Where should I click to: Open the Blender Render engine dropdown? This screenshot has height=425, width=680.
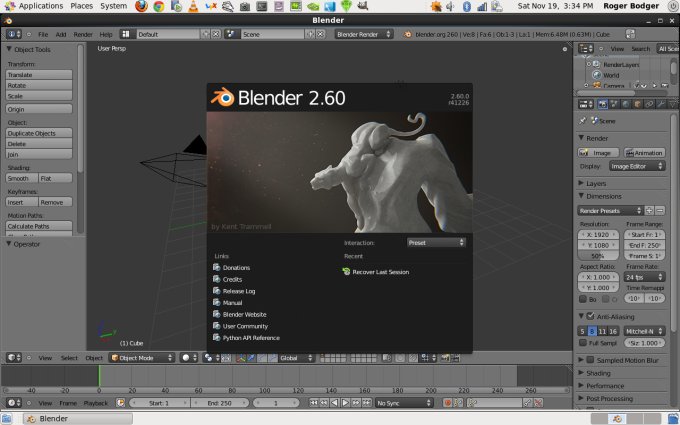(364, 34)
